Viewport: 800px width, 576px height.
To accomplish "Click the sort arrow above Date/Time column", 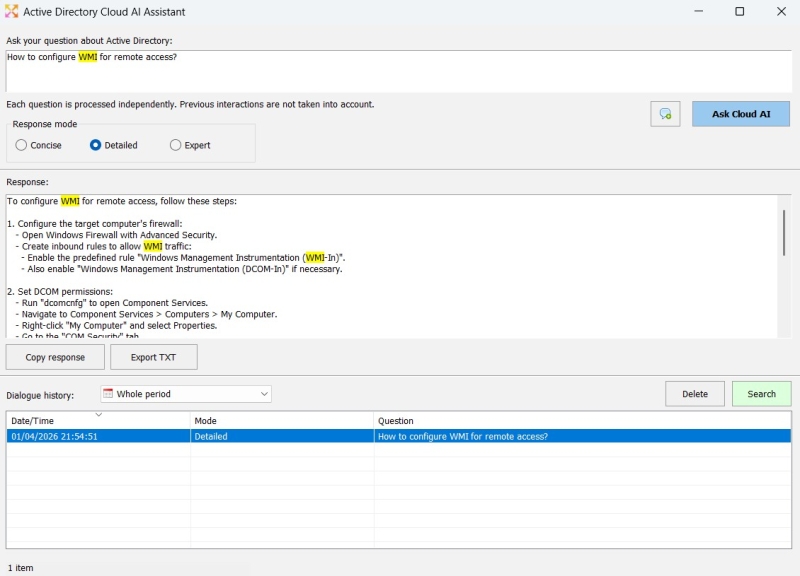I will click(98, 413).
